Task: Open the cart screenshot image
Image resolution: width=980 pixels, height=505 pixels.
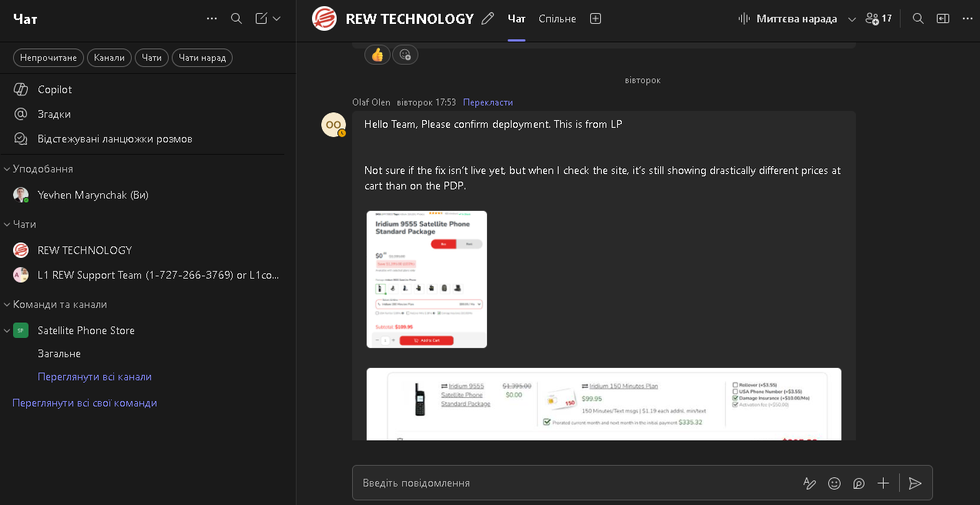Action: pyautogui.click(x=604, y=404)
